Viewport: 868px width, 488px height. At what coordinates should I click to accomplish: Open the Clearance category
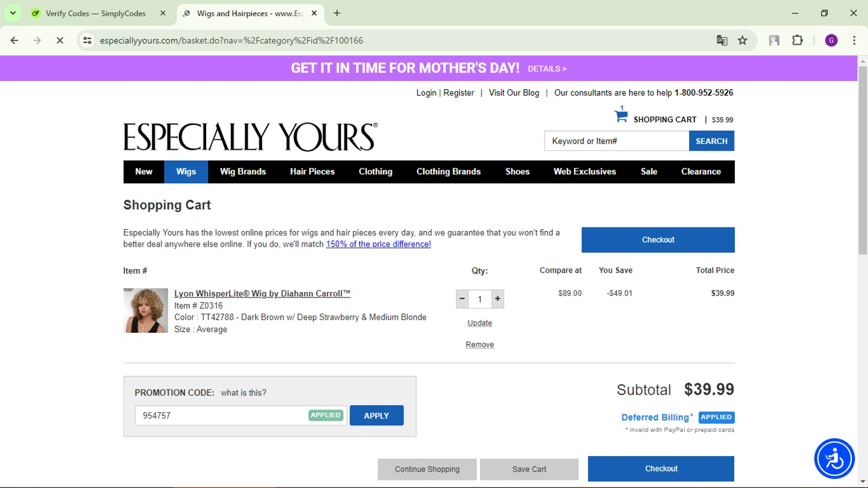pyautogui.click(x=701, y=172)
